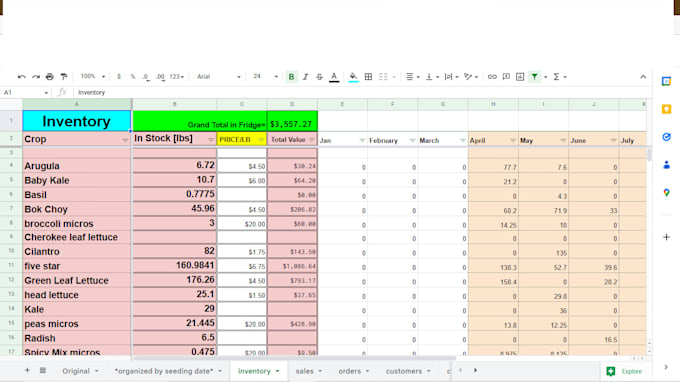
Task: Open the text rotation dropdown
Action: click(x=471, y=77)
